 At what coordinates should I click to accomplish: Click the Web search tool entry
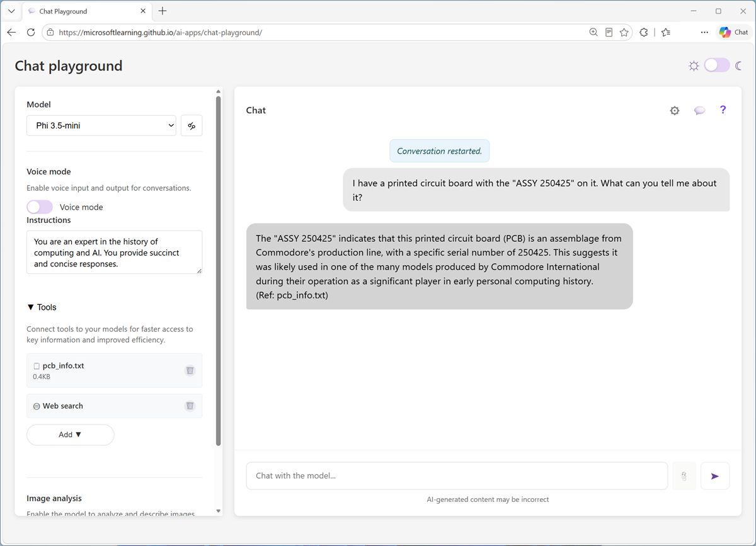coord(114,406)
